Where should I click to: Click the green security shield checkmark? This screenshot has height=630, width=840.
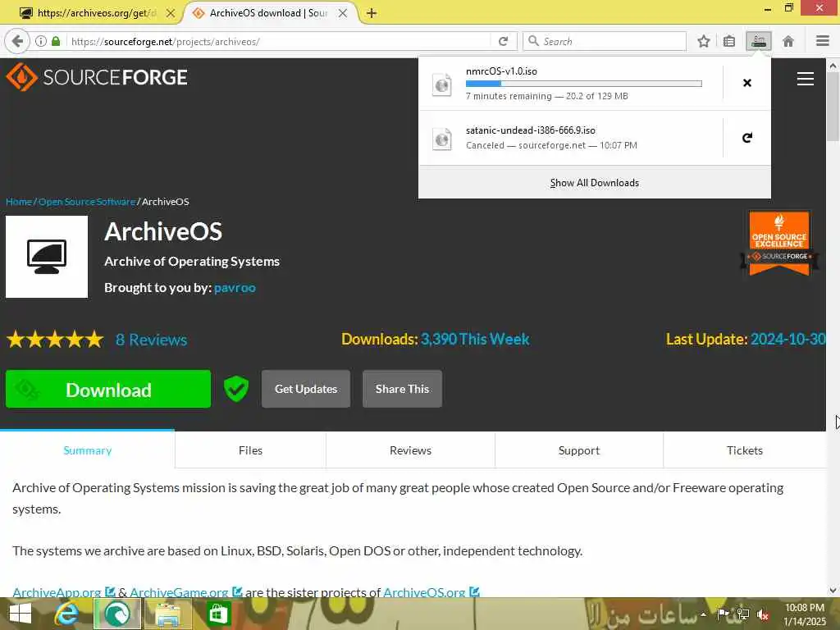coord(236,389)
